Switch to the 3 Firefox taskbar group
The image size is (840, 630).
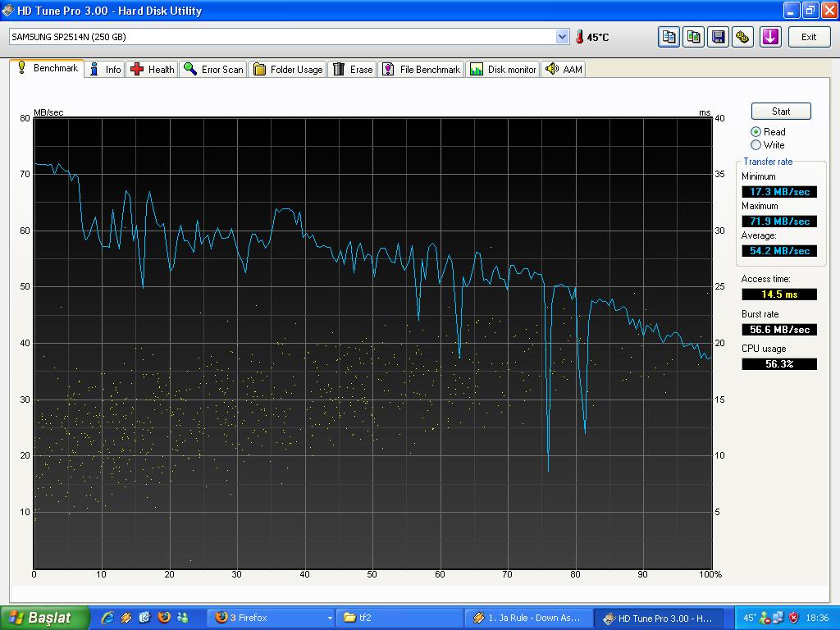click(270, 618)
